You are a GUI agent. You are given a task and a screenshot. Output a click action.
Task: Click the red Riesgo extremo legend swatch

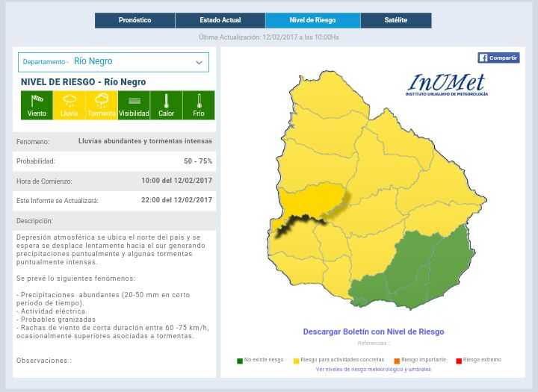pyautogui.click(x=459, y=361)
